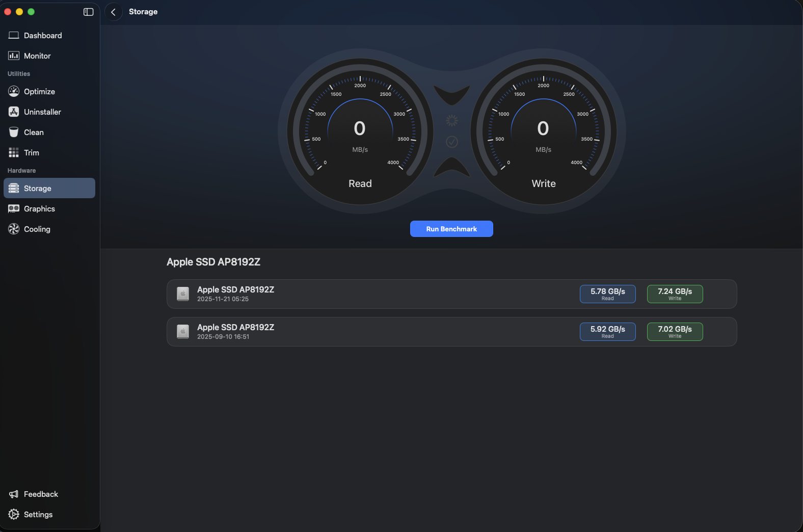Image resolution: width=803 pixels, height=532 pixels.
Task: Open the Uninstaller utility
Action: pos(49,112)
